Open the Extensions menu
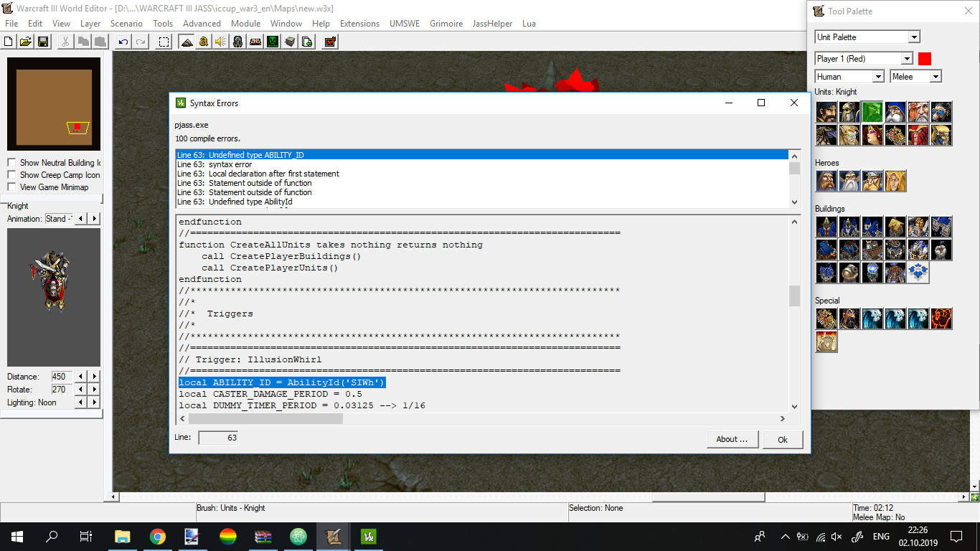The height and width of the screenshot is (551, 980). [x=359, y=24]
